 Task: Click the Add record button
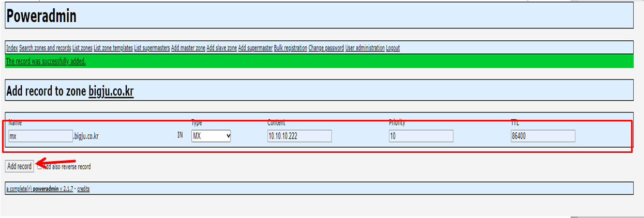[x=20, y=166]
